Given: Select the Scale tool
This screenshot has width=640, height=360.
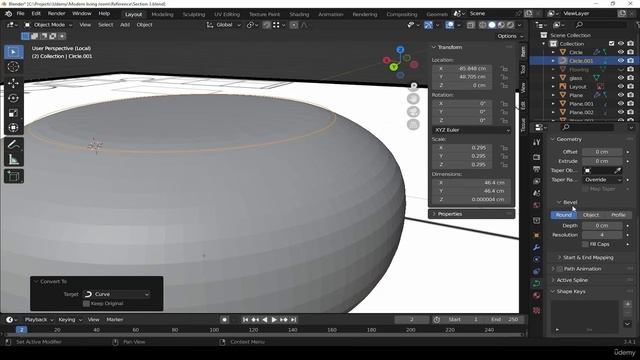Looking at the screenshot, I should point(13,113).
